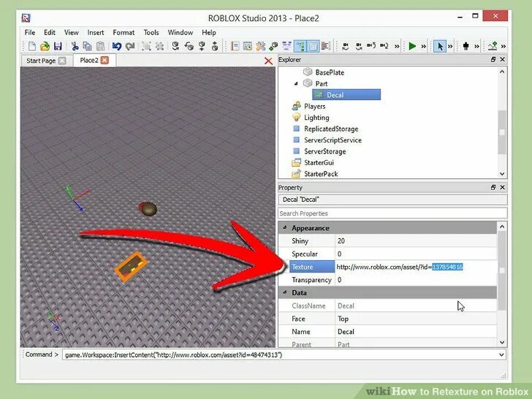Float the Explorer panel with undock icon
This screenshot has height=399, width=532.
tap(493, 59)
